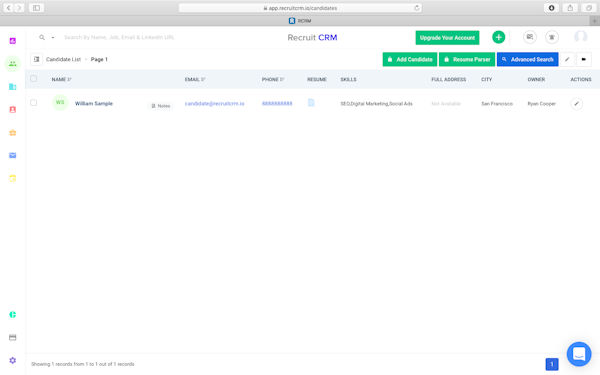600x375 pixels.
Task: Sort by the PHONE column
Action: point(273,80)
